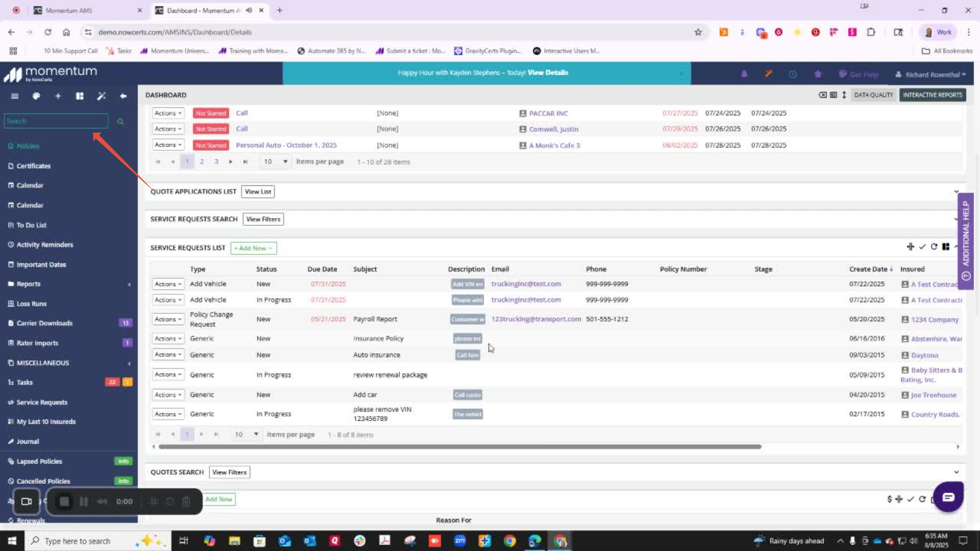
Task: Click the clock icon in top header
Action: coord(792,74)
